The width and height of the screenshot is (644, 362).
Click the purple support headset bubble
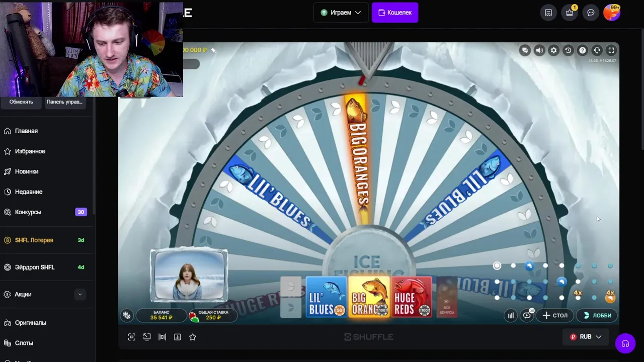(625, 344)
